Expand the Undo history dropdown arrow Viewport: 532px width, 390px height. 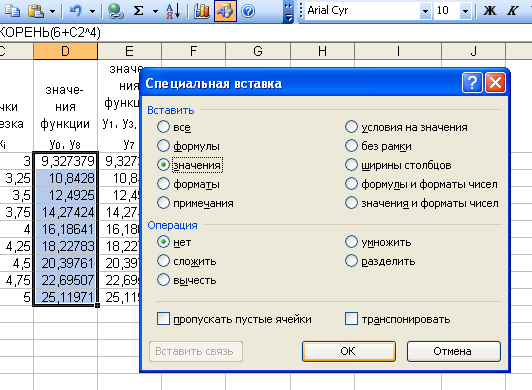click(92, 11)
